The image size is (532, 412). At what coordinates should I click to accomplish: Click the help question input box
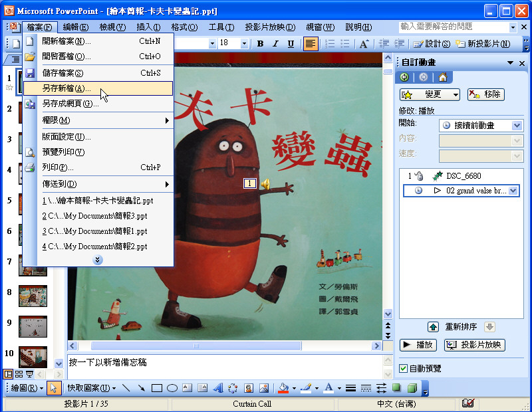pos(454,27)
